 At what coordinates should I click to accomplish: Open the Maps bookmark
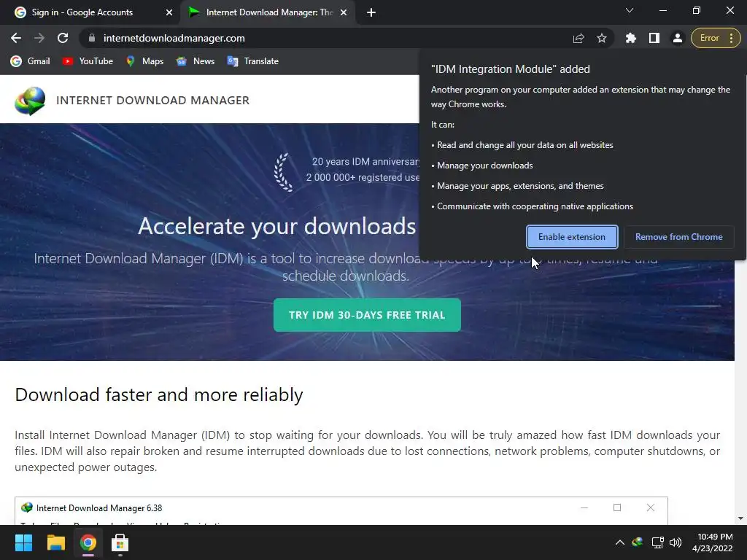coord(145,61)
